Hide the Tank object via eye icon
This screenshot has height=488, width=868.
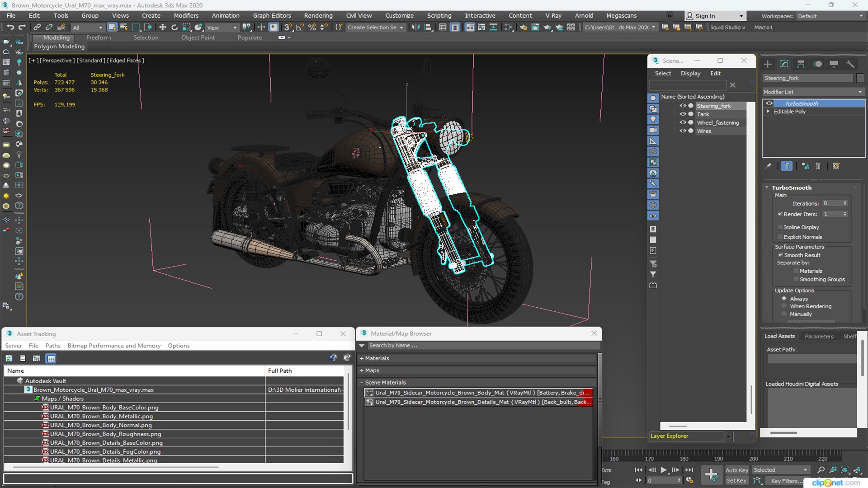(x=683, y=114)
